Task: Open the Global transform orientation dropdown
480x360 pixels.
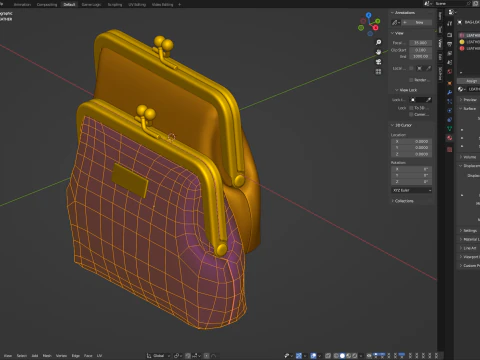Action: [158, 356]
